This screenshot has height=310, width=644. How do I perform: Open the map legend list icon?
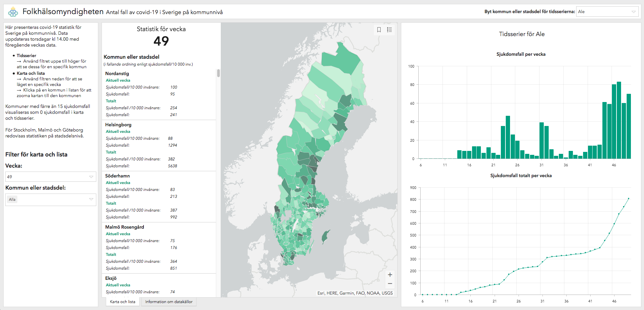[x=389, y=30]
